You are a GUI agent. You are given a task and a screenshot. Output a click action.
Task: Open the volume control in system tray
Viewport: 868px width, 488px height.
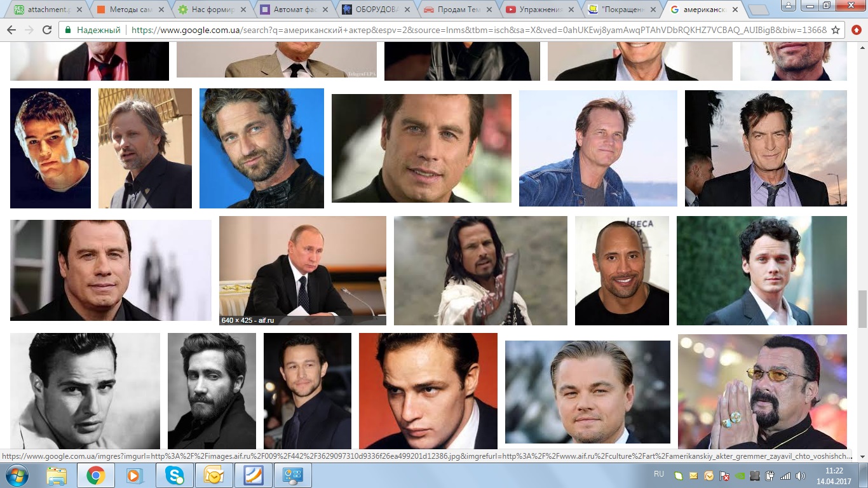[800, 476]
